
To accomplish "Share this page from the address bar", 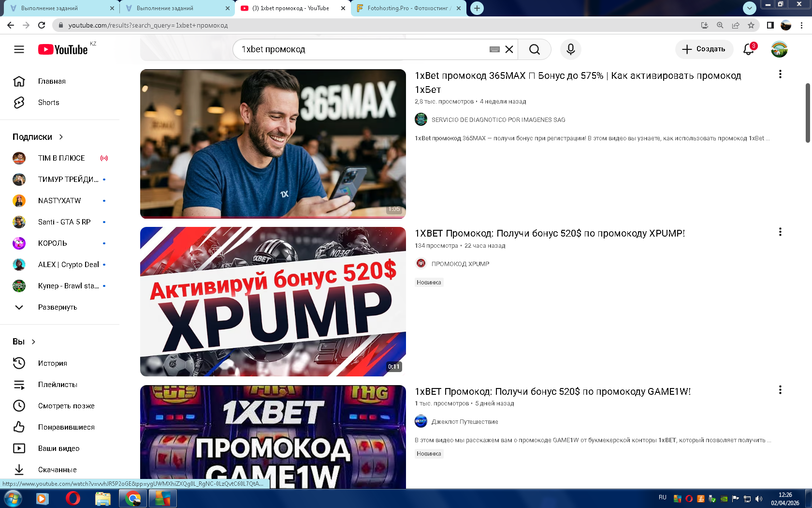I will [736, 25].
